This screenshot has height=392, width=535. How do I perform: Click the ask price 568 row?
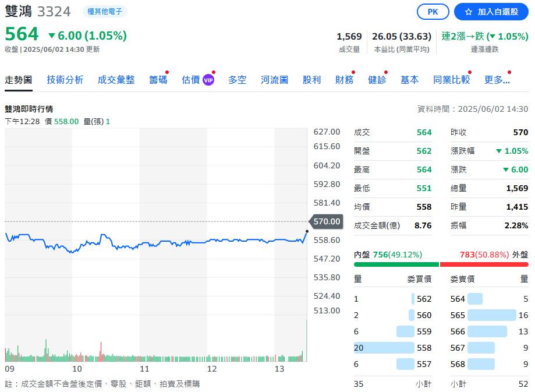pyautogui.click(x=489, y=365)
